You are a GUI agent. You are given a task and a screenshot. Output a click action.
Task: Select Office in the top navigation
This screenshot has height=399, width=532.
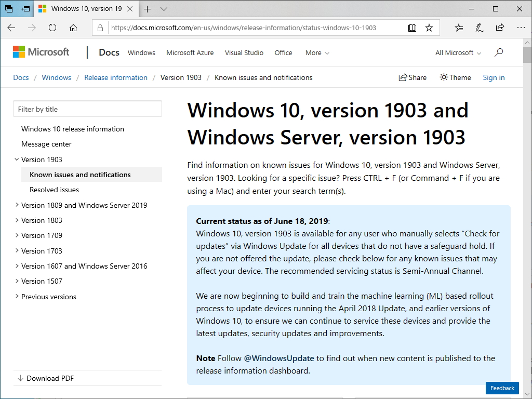283,52
